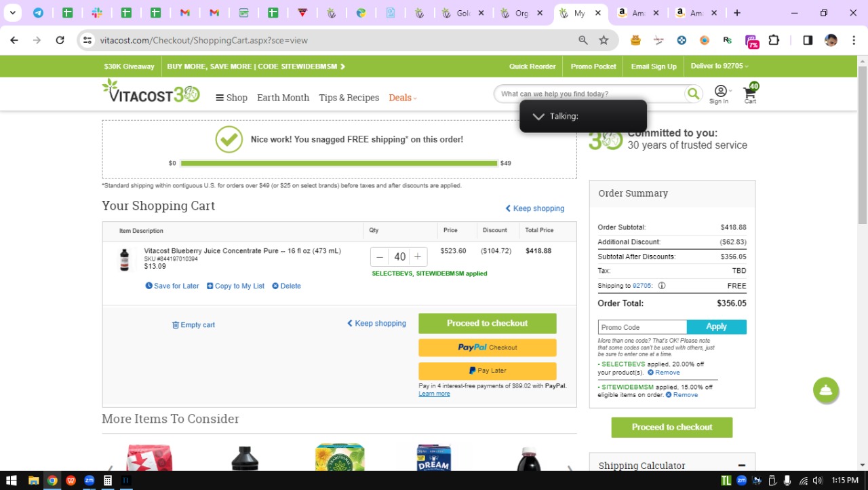The image size is (868, 490).
Task: Save the item for later
Action: point(172,286)
